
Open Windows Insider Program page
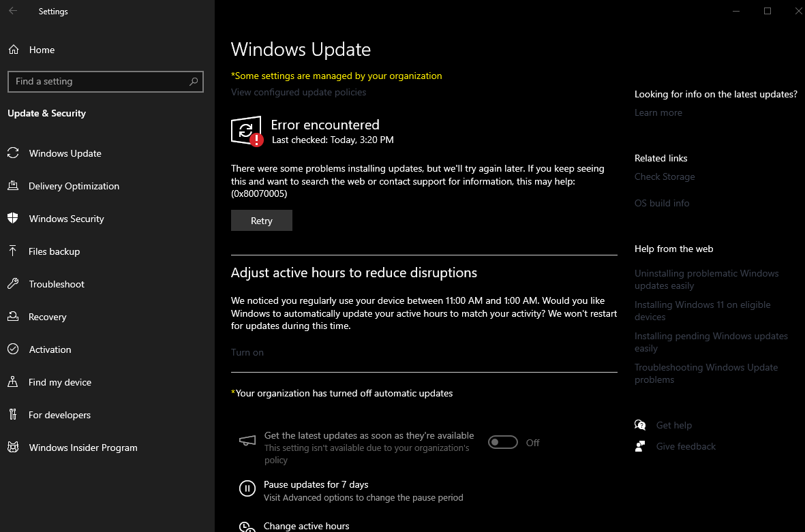[83, 448]
